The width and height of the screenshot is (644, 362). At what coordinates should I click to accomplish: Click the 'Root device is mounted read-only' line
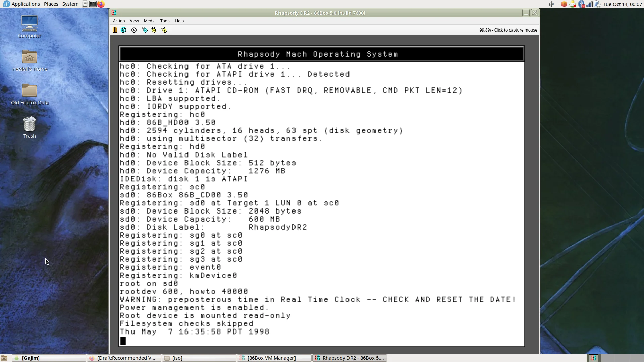(205, 316)
